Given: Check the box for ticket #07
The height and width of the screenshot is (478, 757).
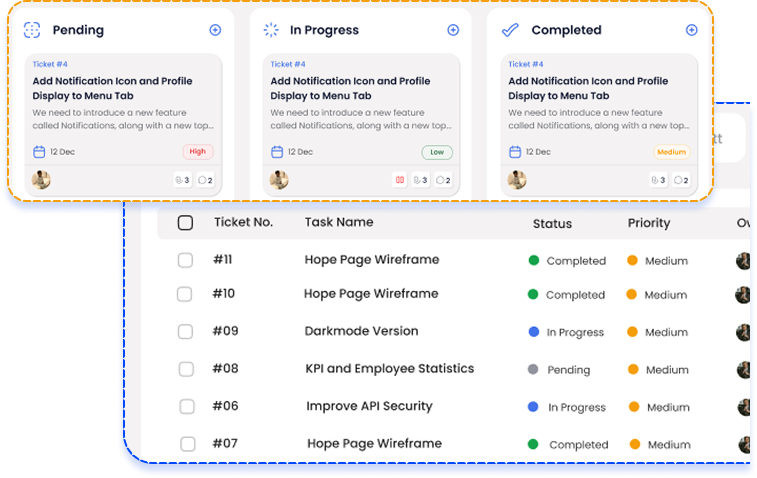Looking at the screenshot, I should (x=188, y=444).
